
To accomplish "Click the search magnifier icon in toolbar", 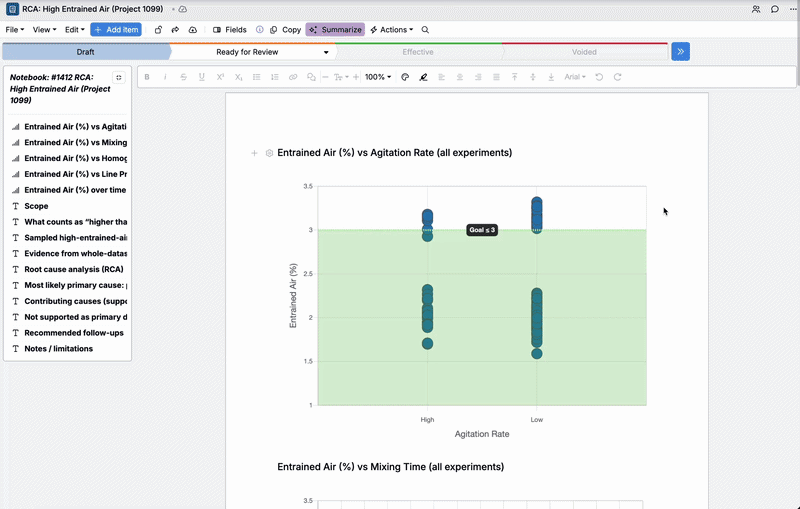I will [425, 30].
